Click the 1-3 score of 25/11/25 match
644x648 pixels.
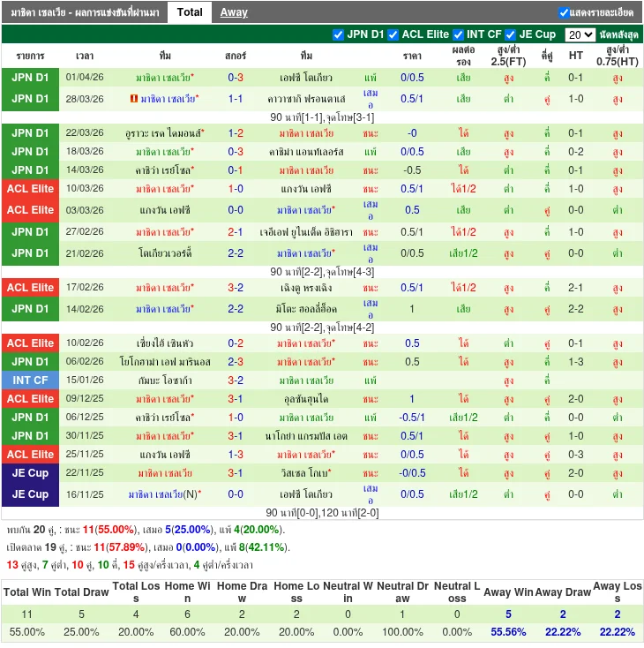236,455
